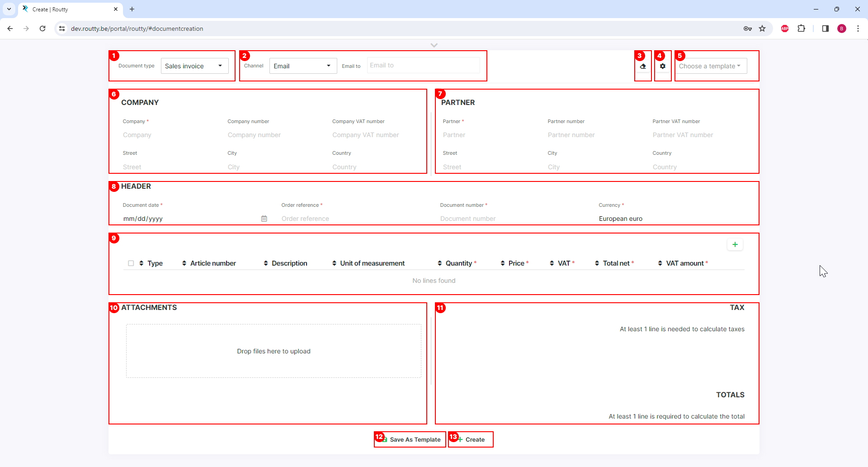This screenshot has height=467, width=868.
Task: Expand the Choose a template dropdown
Action: tap(710, 66)
